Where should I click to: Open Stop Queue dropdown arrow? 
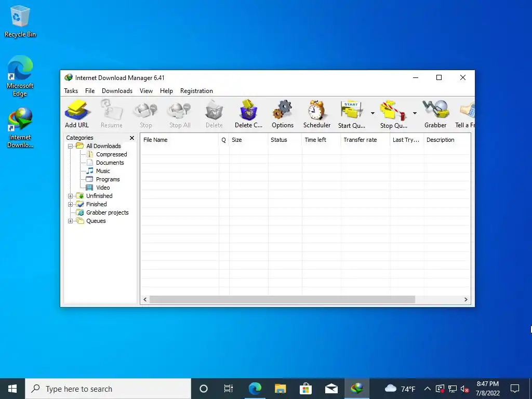[x=415, y=113]
